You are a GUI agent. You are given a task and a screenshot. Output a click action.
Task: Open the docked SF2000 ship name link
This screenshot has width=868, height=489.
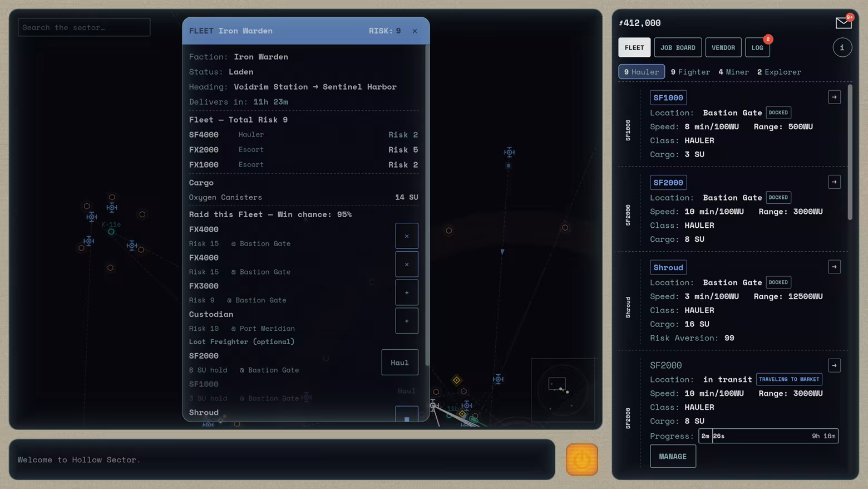point(668,183)
